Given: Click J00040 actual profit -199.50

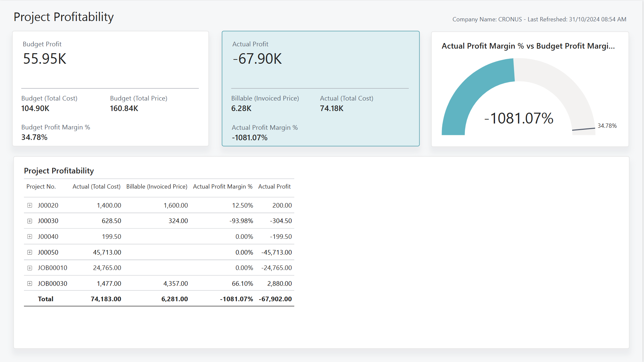Looking at the screenshot, I should pyautogui.click(x=281, y=237).
